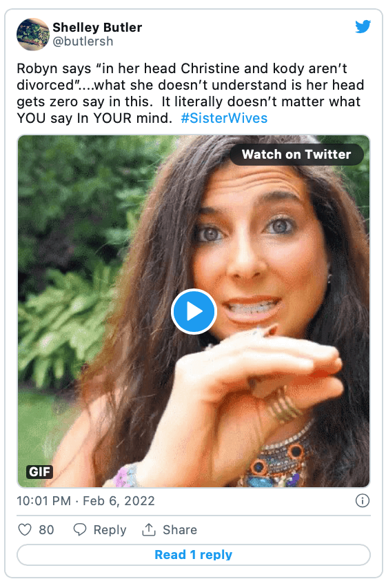Click the 80 likes count

tap(46, 530)
